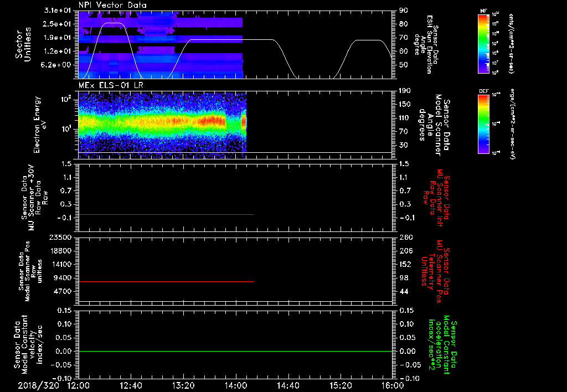Click the '2.5e+01' sector tick value
Screen dimensions: 567x392
[58, 24]
